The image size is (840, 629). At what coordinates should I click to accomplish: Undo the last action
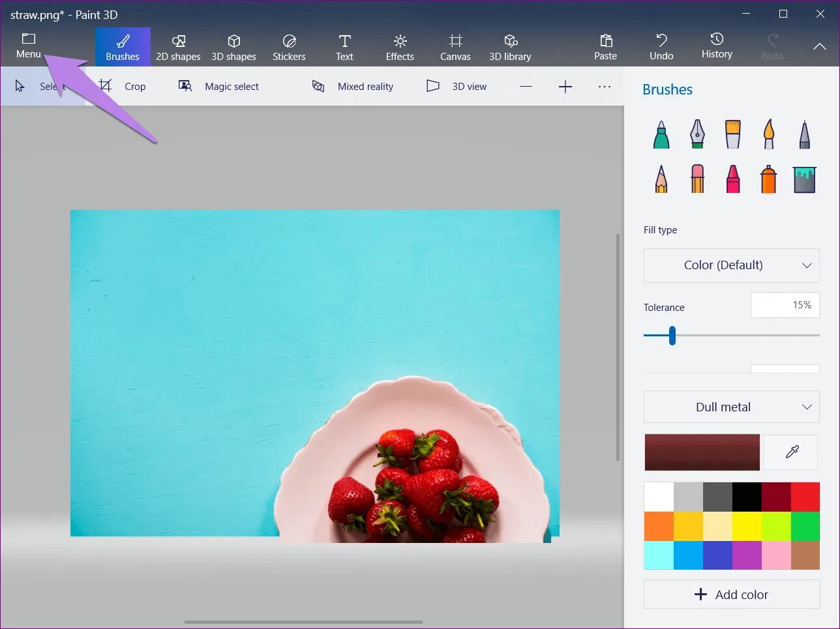(661, 47)
